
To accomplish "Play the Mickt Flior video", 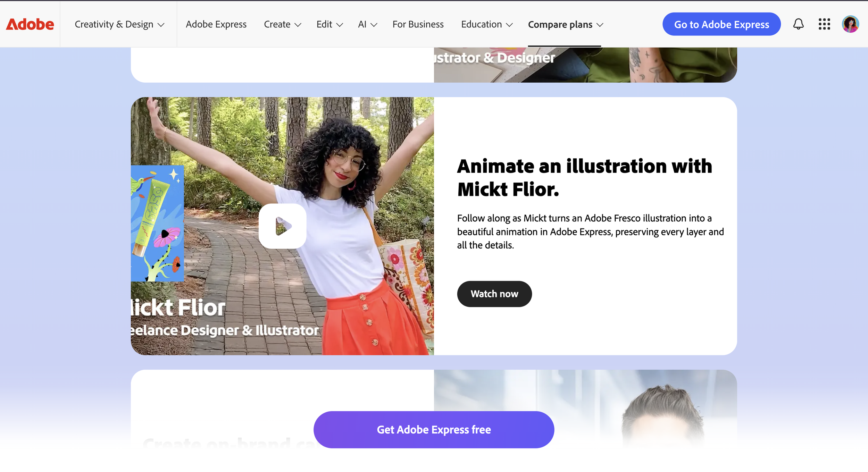I will pyautogui.click(x=282, y=226).
